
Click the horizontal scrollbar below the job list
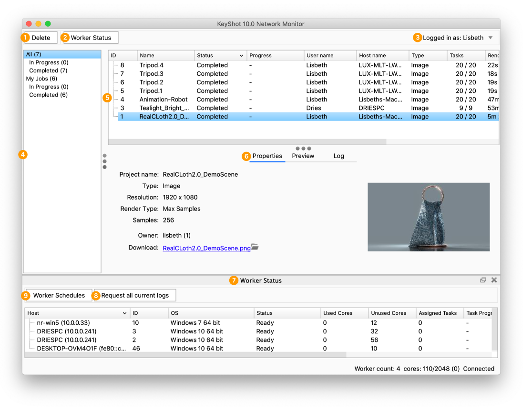(x=248, y=141)
